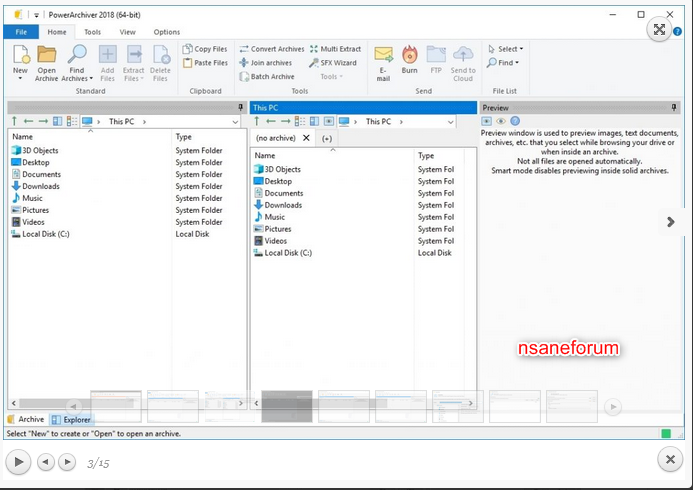The height and width of the screenshot is (490, 693).
Task: Click the Burn flame icon
Action: [410, 54]
